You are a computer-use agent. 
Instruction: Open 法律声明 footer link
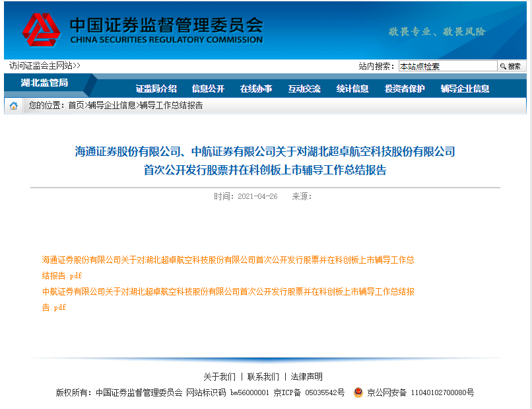click(x=307, y=377)
